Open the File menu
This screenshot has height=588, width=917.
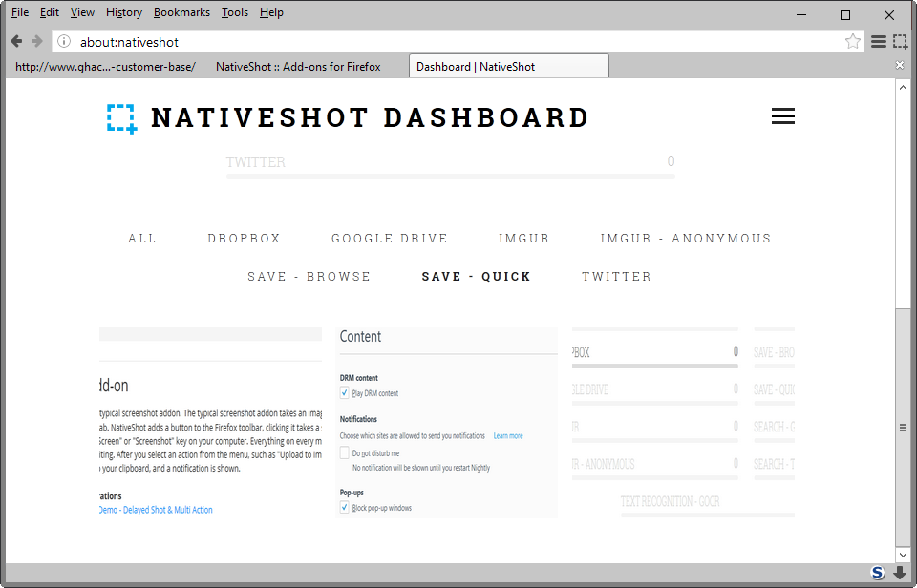pyautogui.click(x=20, y=12)
